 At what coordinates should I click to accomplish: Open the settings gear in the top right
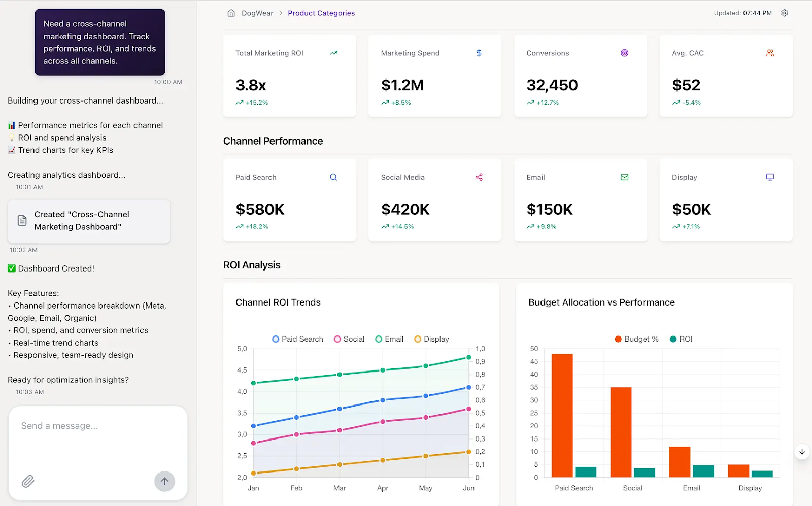pos(784,13)
